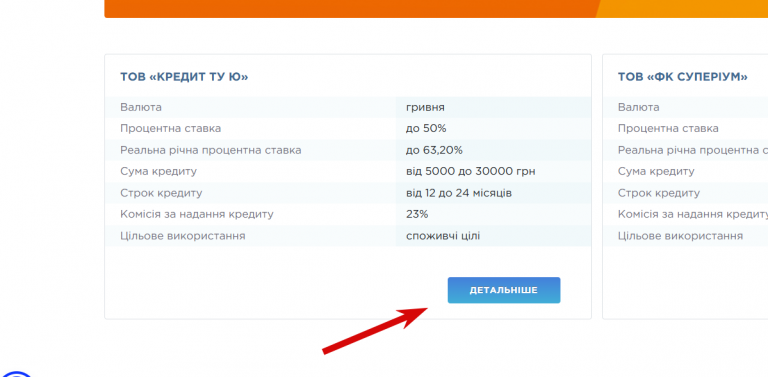Select the ТОВ «ФК СУПЕРІУМ» heading
The image size is (768, 377).
click(682, 77)
